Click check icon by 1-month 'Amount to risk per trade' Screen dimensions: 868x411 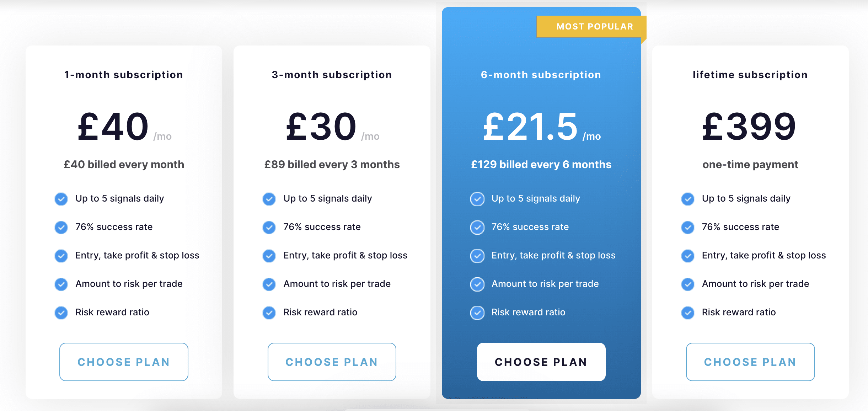coord(61,284)
